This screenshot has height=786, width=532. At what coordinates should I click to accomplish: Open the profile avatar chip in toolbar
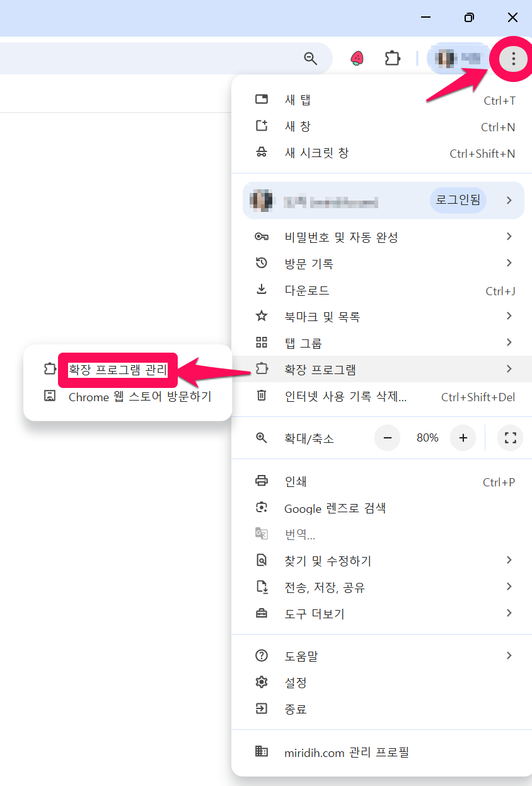point(459,59)
